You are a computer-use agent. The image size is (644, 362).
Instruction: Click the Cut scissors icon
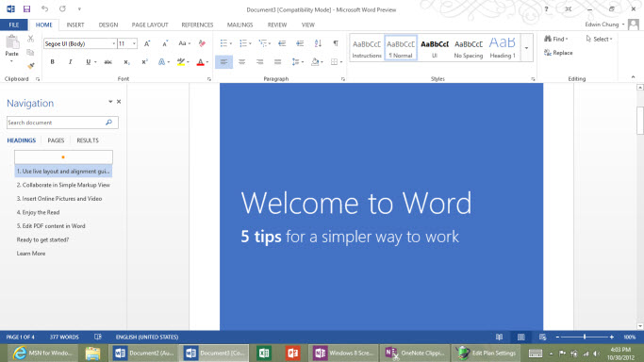coord(30,39)
